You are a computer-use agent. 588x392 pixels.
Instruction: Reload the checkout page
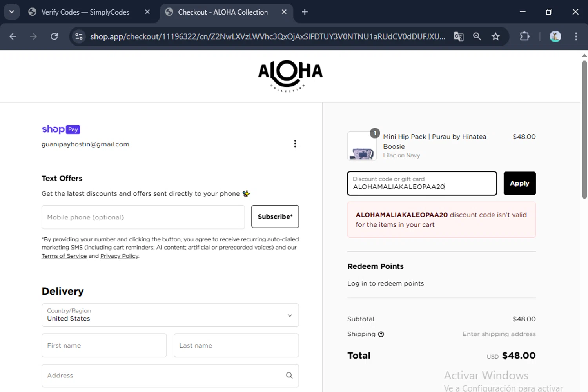54,36
